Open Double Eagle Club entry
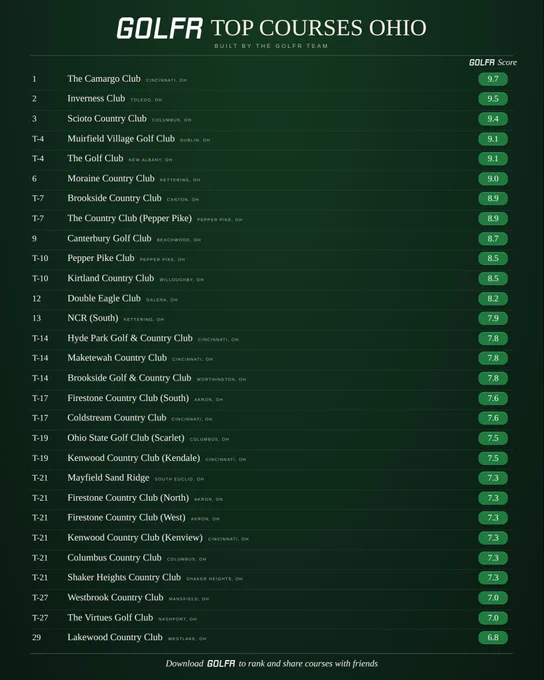The image size is (544, 680). (x=104, y=298)
